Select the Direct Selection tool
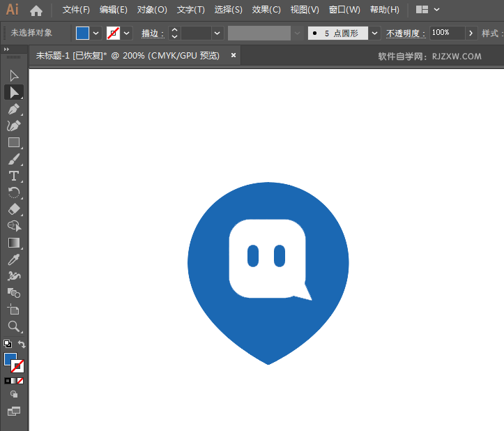This screenshot has height=431, width=504. click(x=14, y=91)
